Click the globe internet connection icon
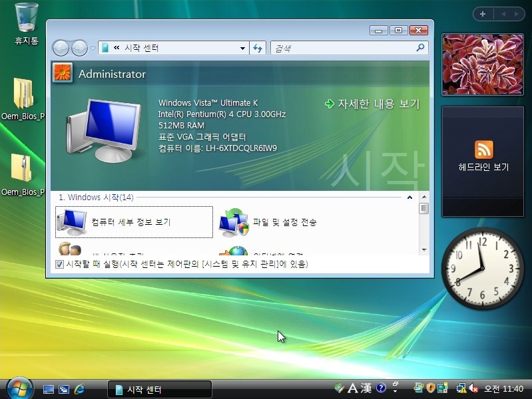Viewport: 532px width, 399px height. tap(234, 251)
